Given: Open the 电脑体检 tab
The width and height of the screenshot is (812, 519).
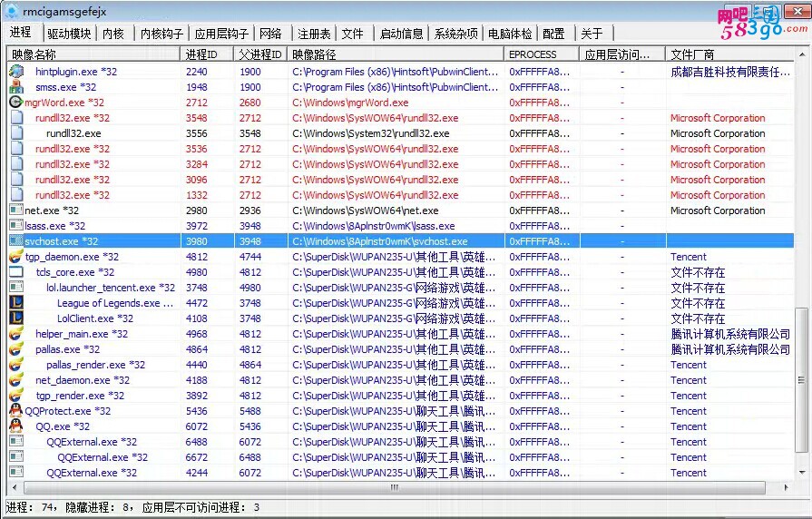Looking at the screenshot, I should tap(510, 34).
